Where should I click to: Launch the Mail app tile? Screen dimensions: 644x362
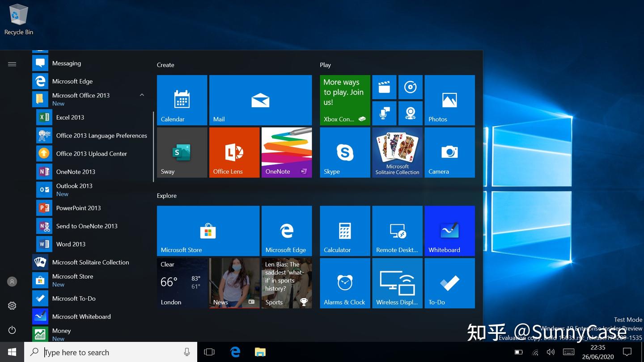[x=260, y=100]
